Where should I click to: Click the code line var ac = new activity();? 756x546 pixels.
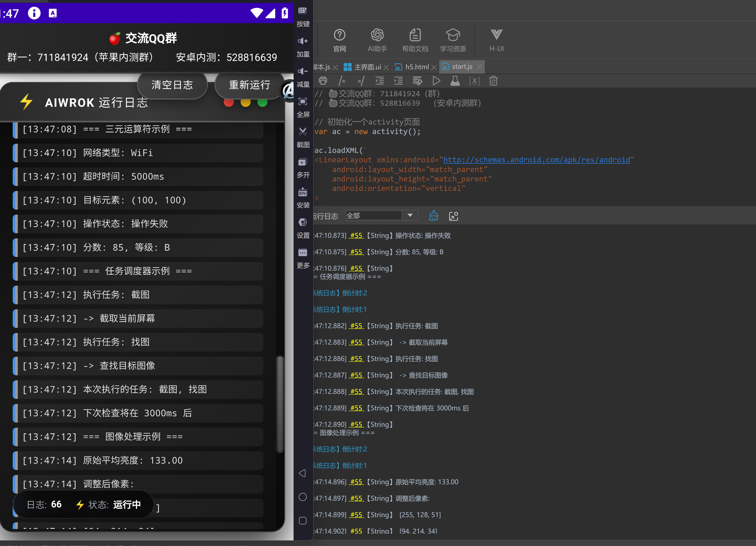(x=367, y=132)
